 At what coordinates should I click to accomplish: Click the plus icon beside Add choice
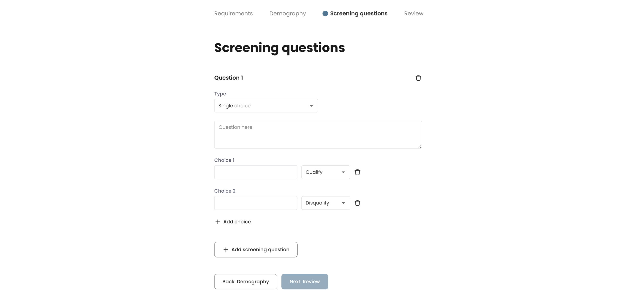(x=217, y=221)
